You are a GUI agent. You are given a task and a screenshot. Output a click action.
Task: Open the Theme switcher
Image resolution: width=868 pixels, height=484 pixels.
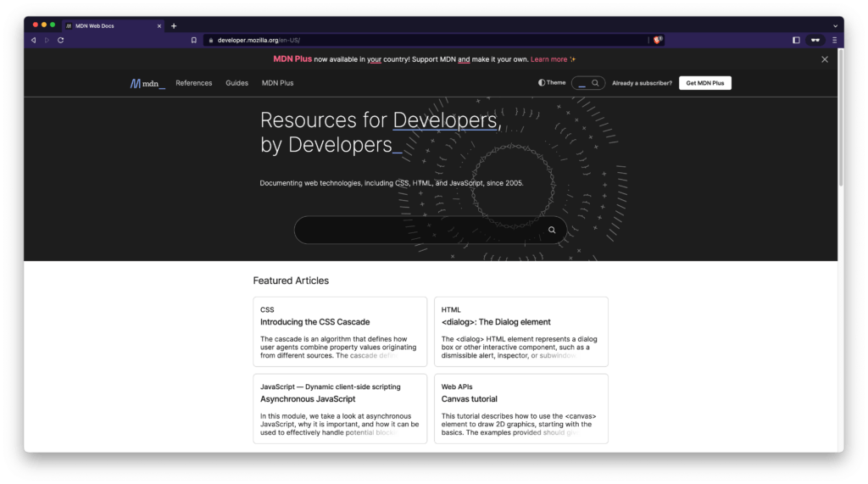point(552,82)
